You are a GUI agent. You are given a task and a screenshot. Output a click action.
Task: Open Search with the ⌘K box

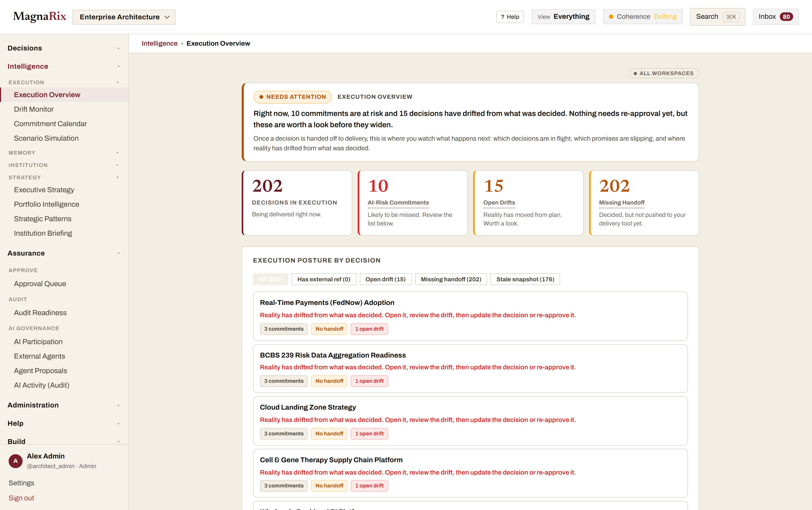717,17
